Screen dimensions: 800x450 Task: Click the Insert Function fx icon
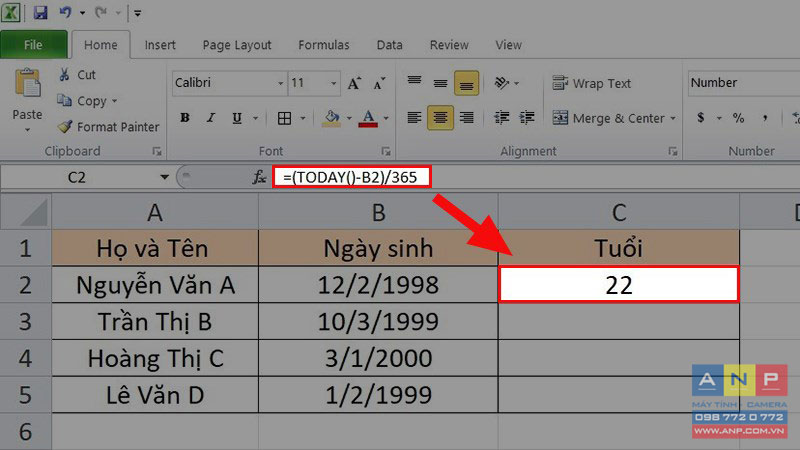(x=259, y=178)
